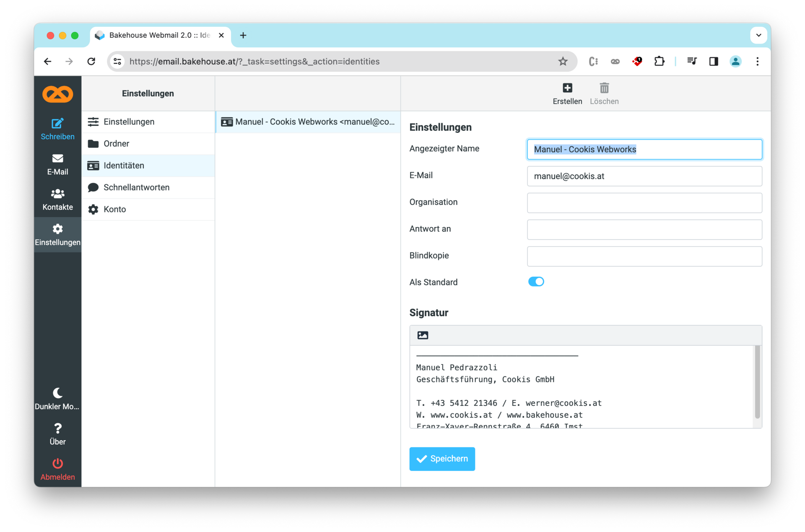Click the Erstellen plus icon
Image resolution: width=805 pixels, height=532 pixels.
click(567, 88)
